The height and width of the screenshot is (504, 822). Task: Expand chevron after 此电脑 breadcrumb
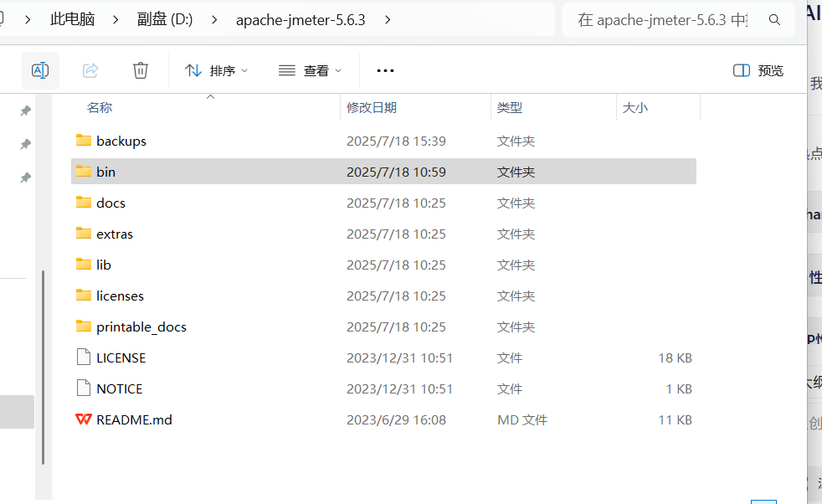116,20
